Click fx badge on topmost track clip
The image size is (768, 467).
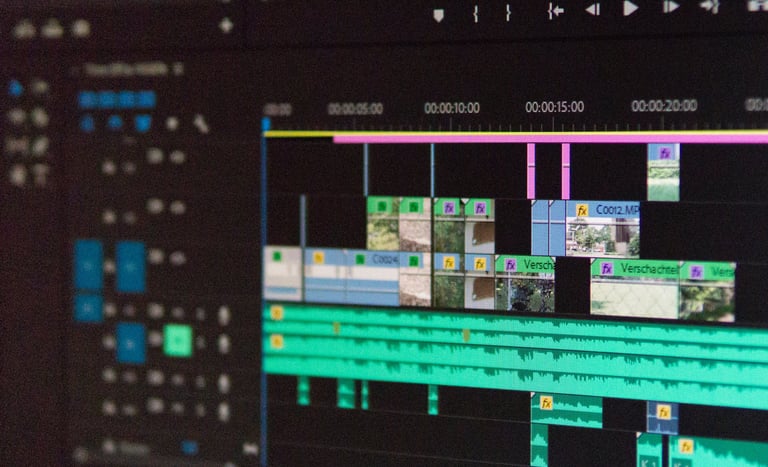point(665,153)
